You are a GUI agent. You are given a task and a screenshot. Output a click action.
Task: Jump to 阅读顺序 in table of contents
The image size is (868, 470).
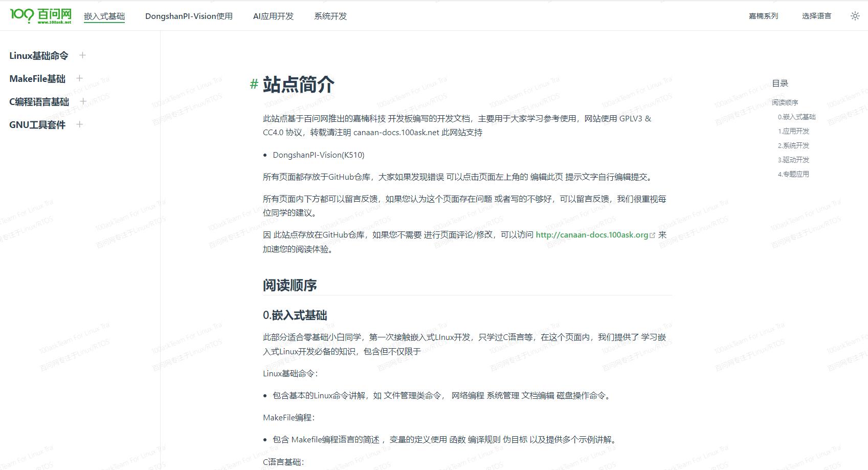click(785, 102)
